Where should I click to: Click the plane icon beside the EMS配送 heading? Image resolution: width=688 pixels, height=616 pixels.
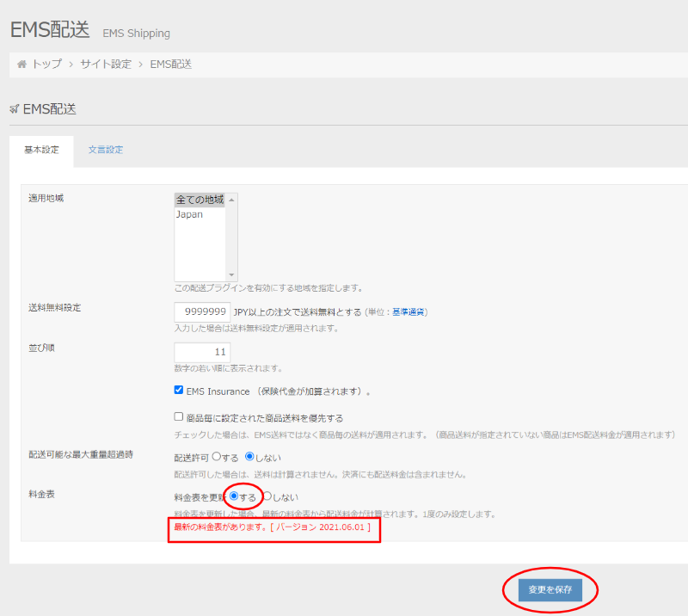coord(14,109)
